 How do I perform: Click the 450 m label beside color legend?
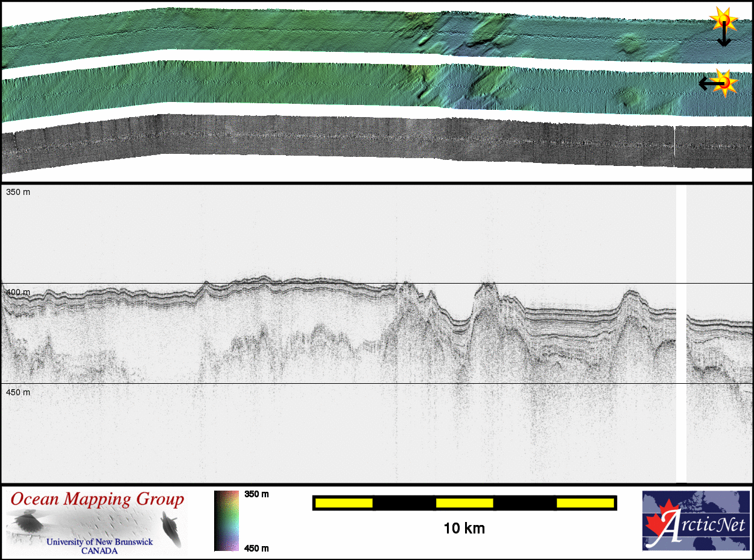256,548
